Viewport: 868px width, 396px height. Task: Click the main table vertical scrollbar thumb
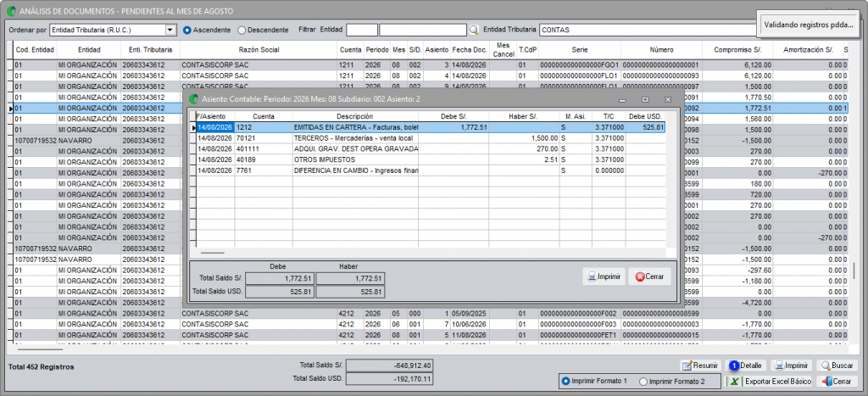(854, 271)
